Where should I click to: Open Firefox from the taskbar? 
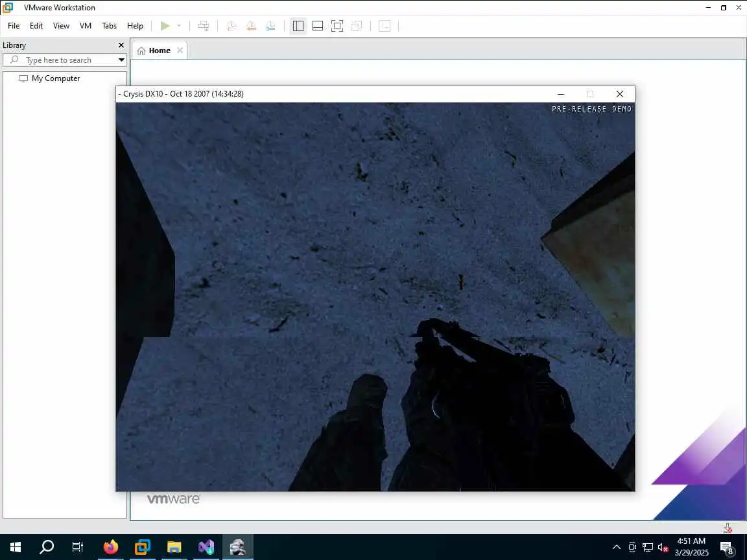pos(110,547)
